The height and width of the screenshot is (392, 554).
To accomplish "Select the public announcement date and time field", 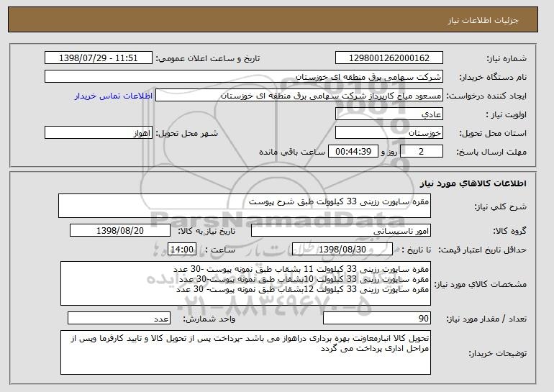I will 99,58.
